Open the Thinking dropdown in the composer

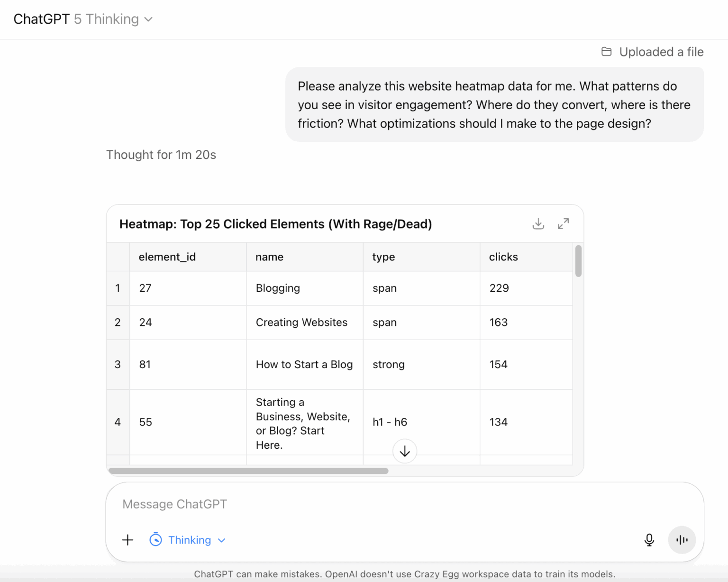coord(189,540)
